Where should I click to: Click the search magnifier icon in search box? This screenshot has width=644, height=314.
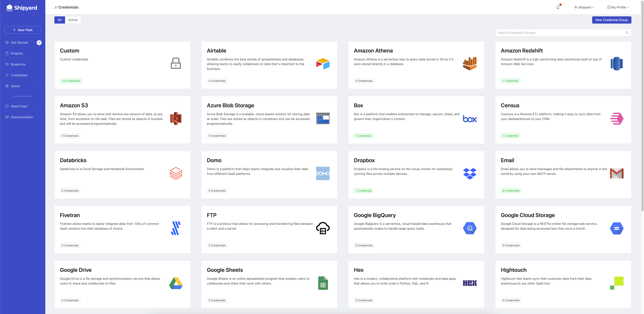(x=627, y=32)
